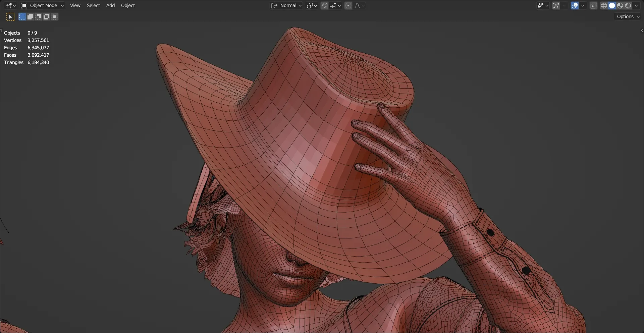Open the Normal transform orientation dropdown
The image size is (644, 333).
[x=287, y=5]
